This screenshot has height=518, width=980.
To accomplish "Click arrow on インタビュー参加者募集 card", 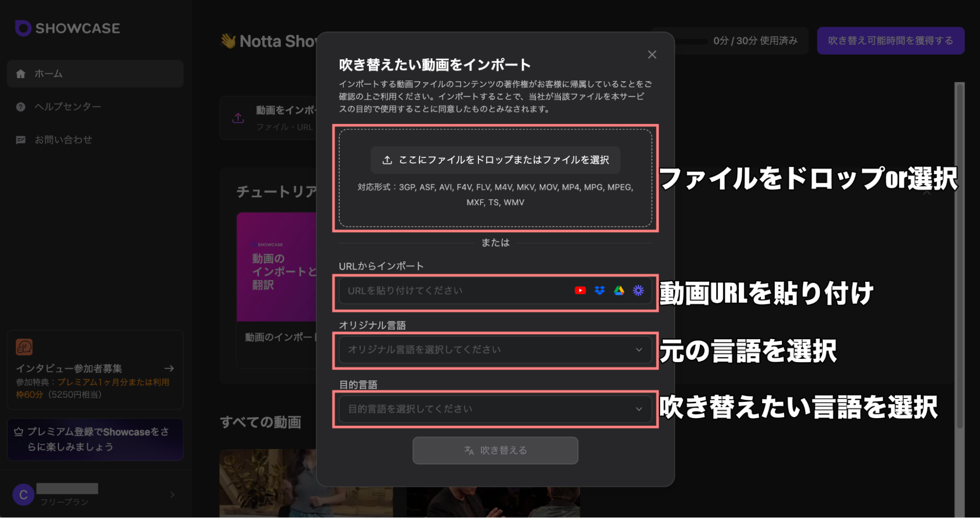I will [169, 369].
